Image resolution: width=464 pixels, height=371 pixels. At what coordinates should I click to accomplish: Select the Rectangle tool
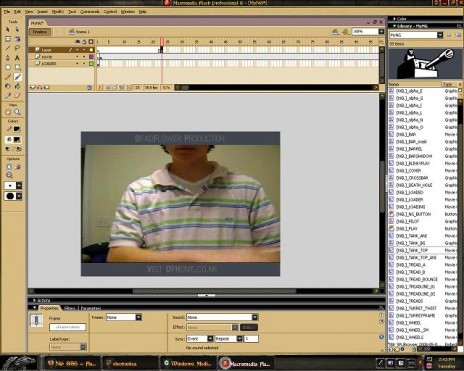pyautogui.click(x=17, y=67)
